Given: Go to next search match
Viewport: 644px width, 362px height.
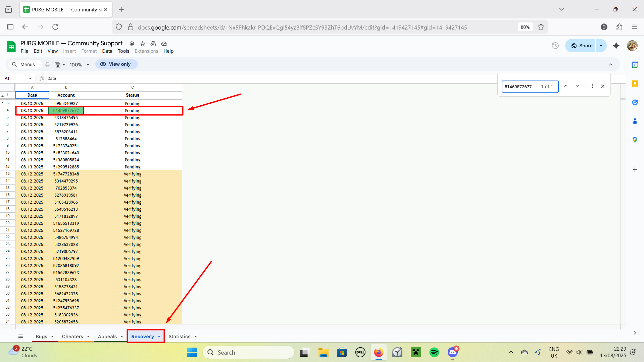Looking at the screenshot, I should click(x=577, y=86).
